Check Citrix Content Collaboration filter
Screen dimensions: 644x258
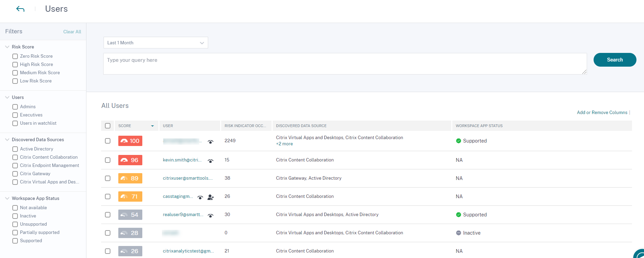[x=15, y=157]
